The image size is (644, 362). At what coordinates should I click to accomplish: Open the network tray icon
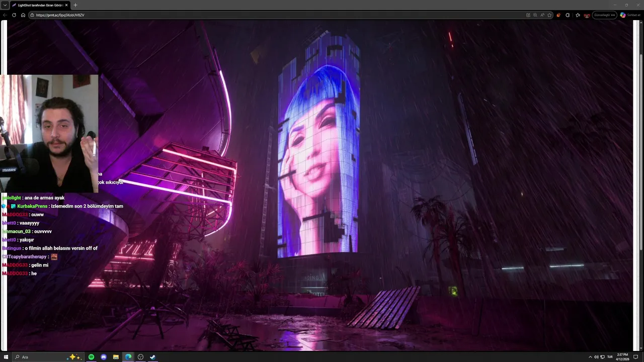pyautogui.click(x=602, y=357)
